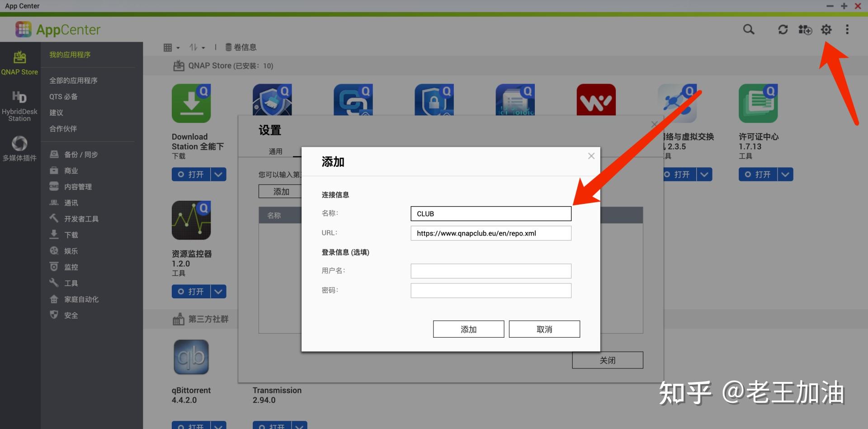Click the manual install app icon
The width and height of the screenshot is (868, 429).
805,29
